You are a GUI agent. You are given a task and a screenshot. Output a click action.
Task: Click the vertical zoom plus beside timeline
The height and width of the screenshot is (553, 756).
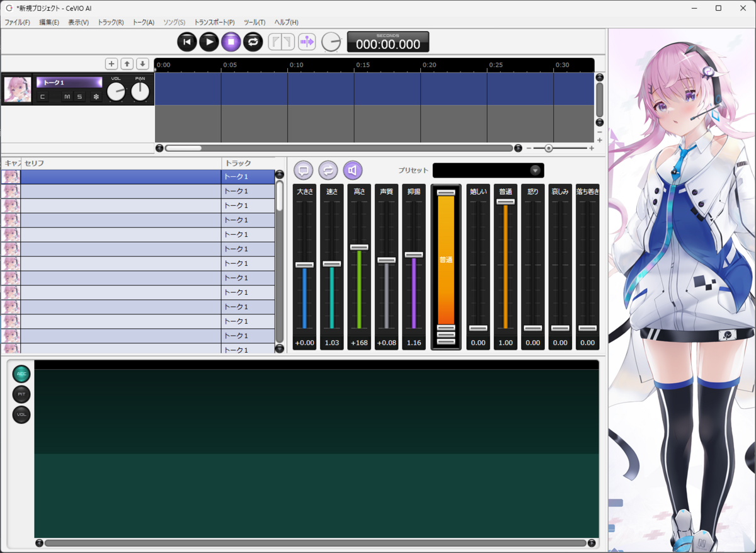pyautogui.click(x=600, y=140)
